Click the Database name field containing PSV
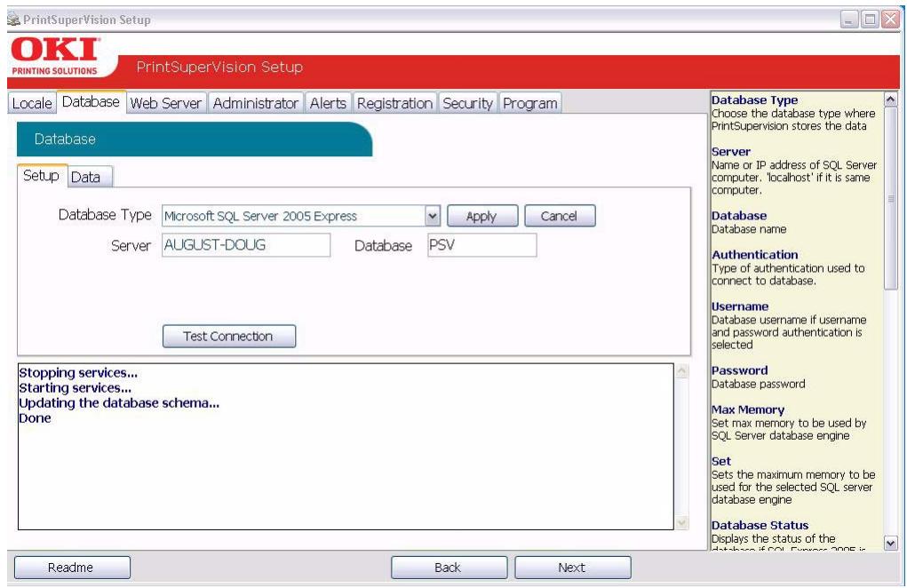The image size is (907, 588). (x=481, y=245)
